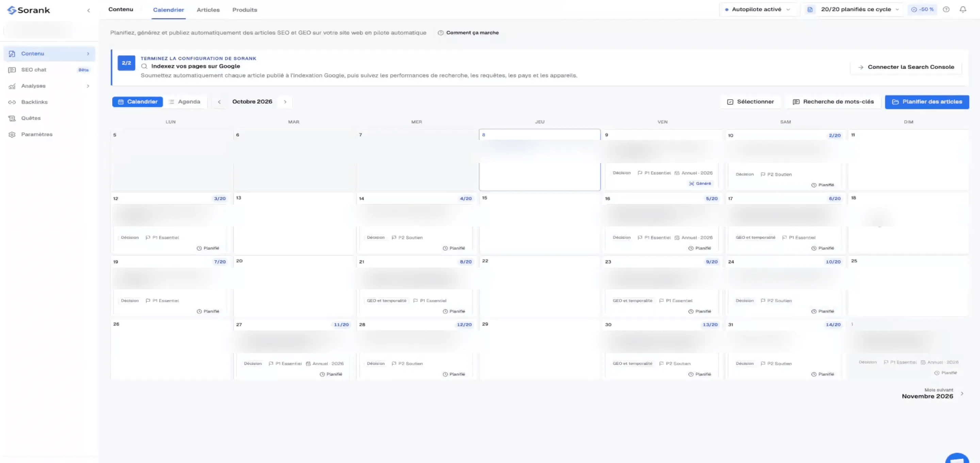The width and height of the screenshot is (980, 463).
Task: Open the Articles tab
Action: (x=208, y=10)
